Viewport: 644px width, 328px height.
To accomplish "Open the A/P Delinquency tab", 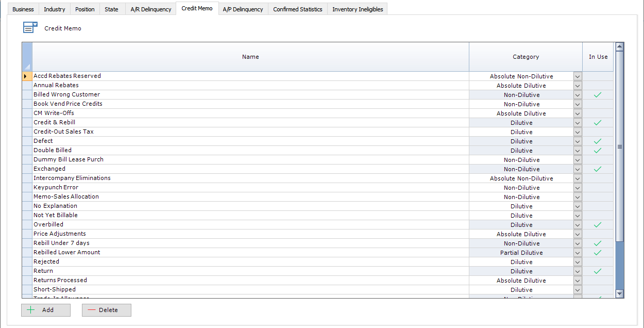I will click(243, 9).
